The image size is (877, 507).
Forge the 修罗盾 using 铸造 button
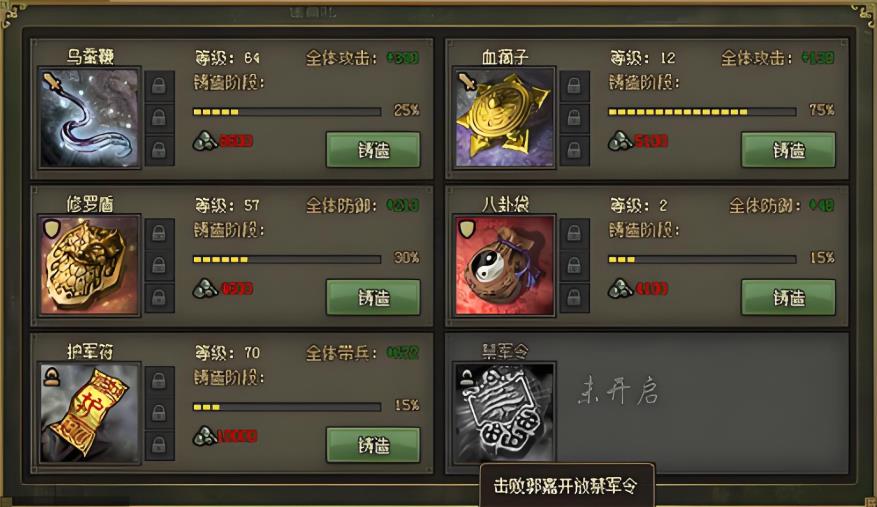click(373, 297)
